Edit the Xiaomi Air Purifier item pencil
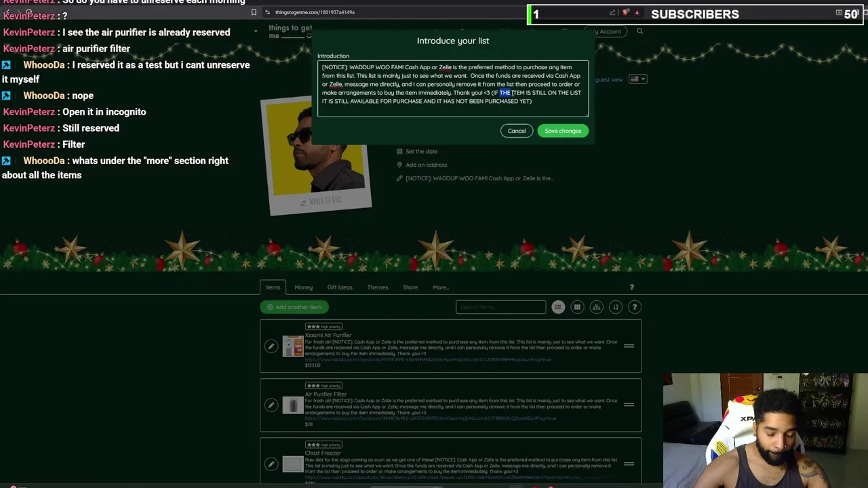Image resolution: width=868 pixels, height=488 pixels. (271, 346)
